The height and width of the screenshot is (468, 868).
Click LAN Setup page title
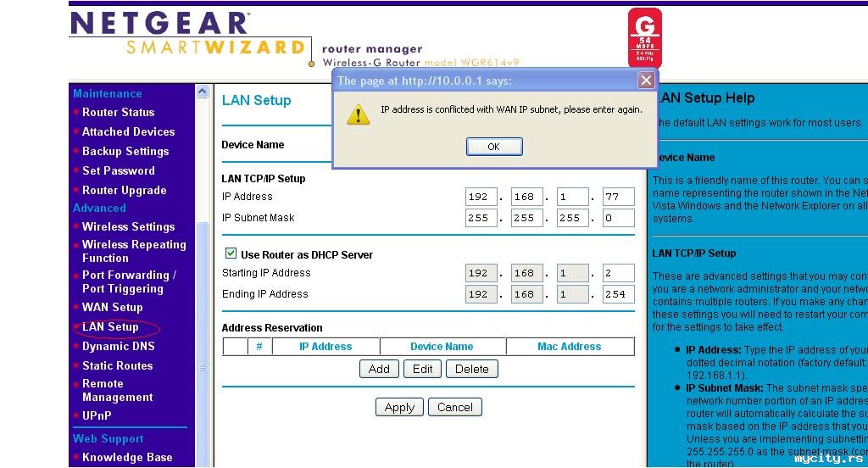[256, 100]
